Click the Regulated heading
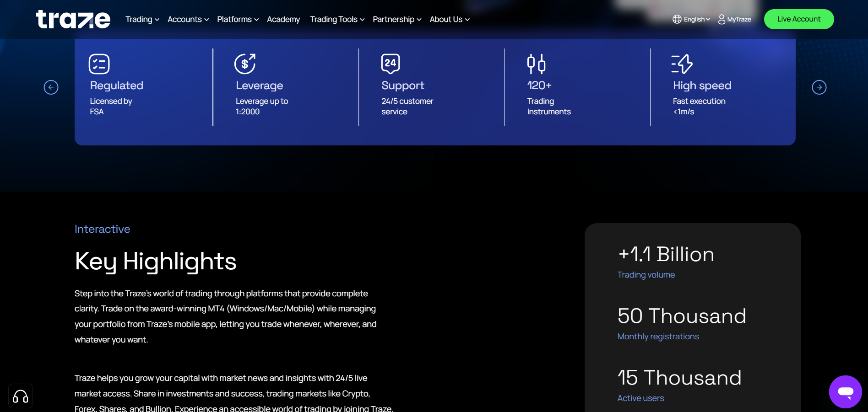The image size is (868, 412). pyautogui.click(x=117, y=86)
